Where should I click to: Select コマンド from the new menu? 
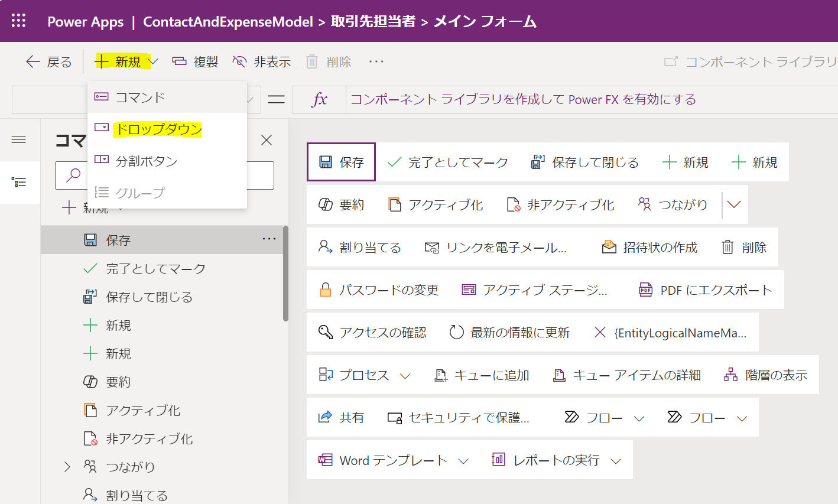(167, 97)
